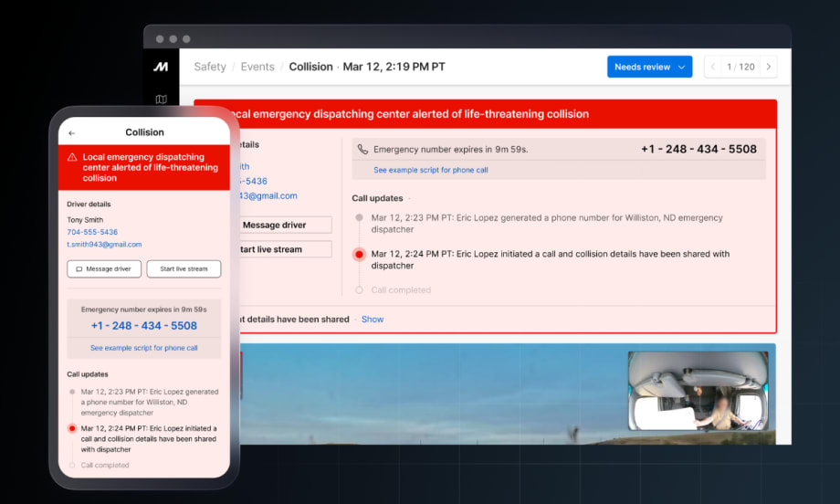Tap the red 2:24 PM marker on phone
Viewport: 840px width, 504px height.
coord(72,428)
